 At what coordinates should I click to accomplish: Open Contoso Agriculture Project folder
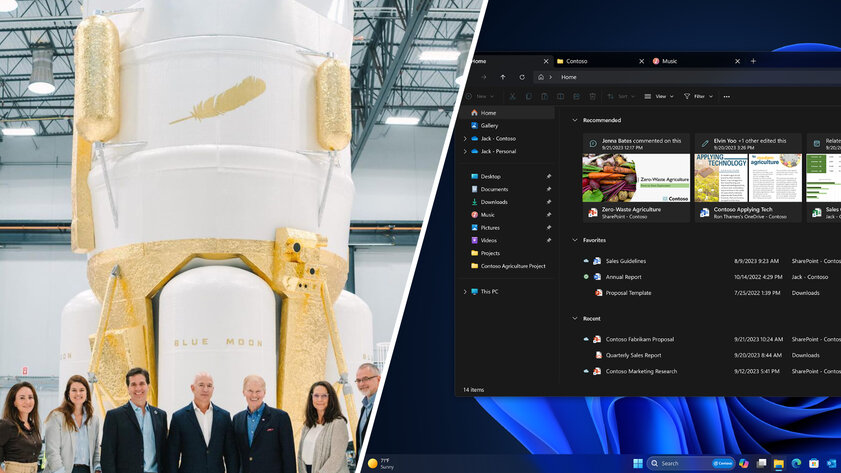pyautogui.click(x=507, y=266)
